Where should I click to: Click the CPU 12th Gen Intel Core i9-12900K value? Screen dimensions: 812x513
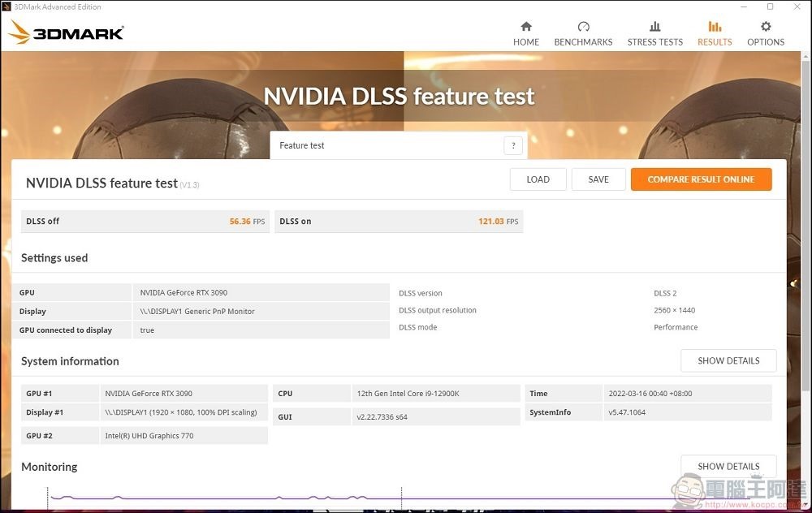(x=408, y=394)
